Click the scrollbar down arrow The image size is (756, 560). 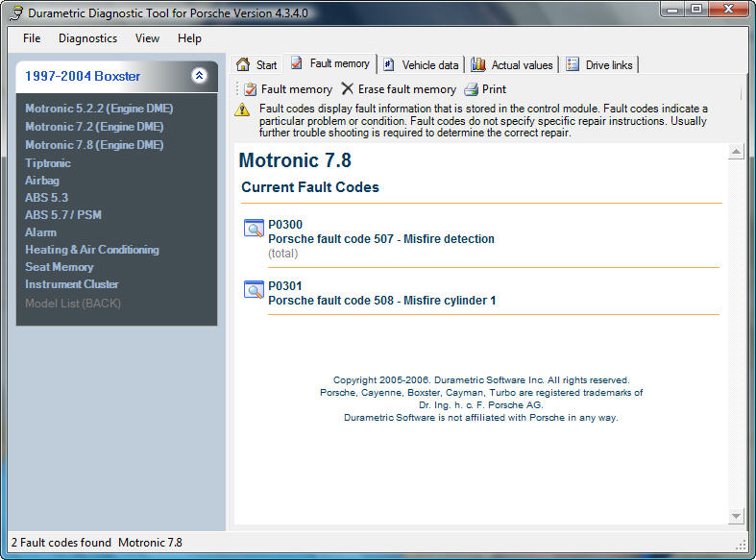(736, 516)
